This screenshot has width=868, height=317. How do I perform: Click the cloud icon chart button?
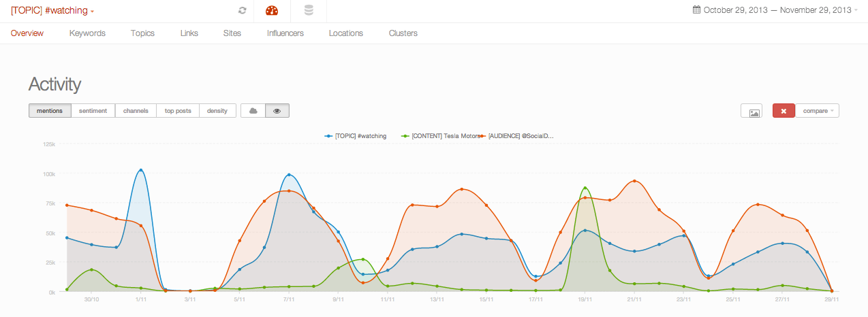(x=253, y=111)
